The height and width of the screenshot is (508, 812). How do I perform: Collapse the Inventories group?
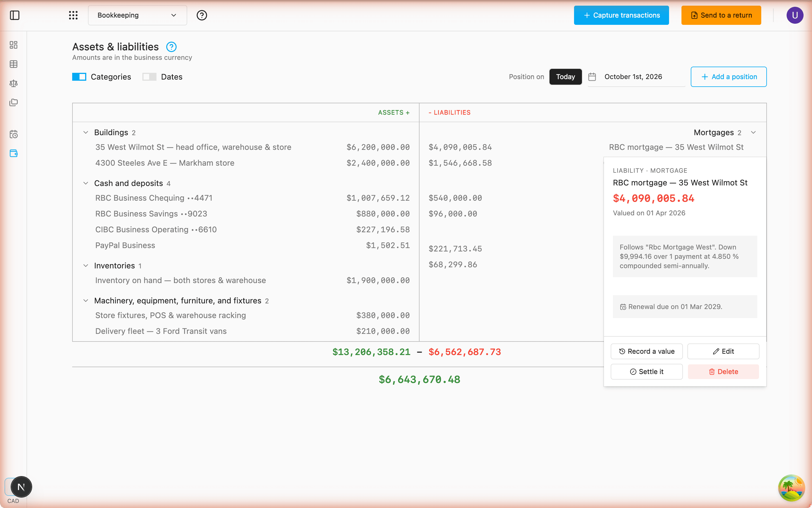point(85,266)
